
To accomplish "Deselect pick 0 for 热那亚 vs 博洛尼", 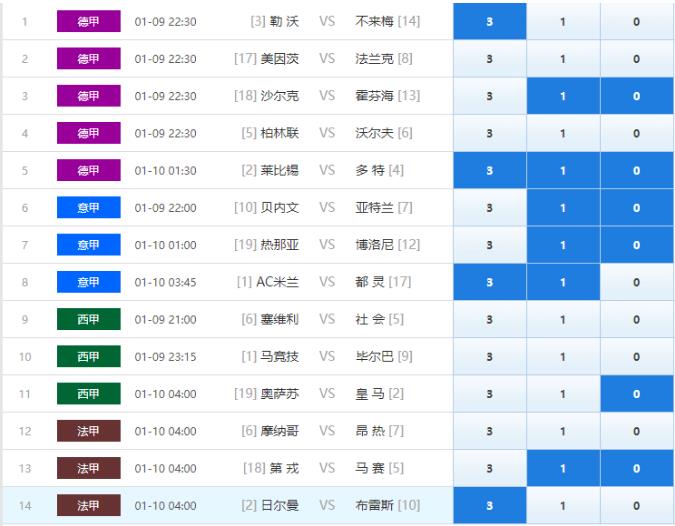I will tap(637, 245).
